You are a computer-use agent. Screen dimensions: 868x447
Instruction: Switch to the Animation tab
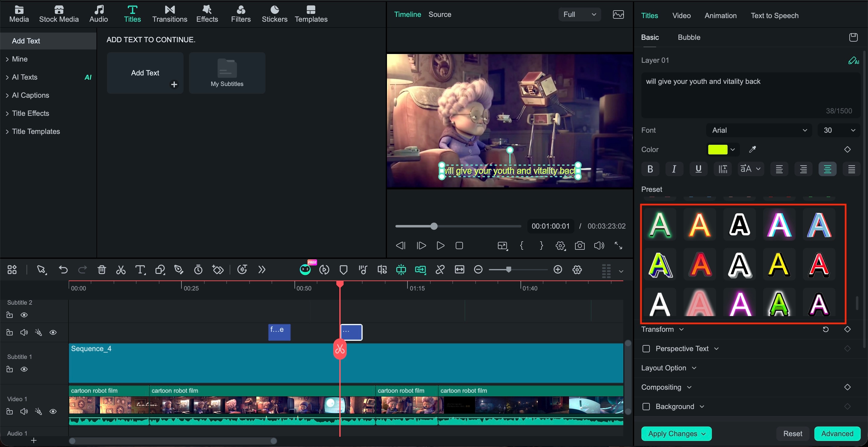pyautogui.click(x=720, y=15)
